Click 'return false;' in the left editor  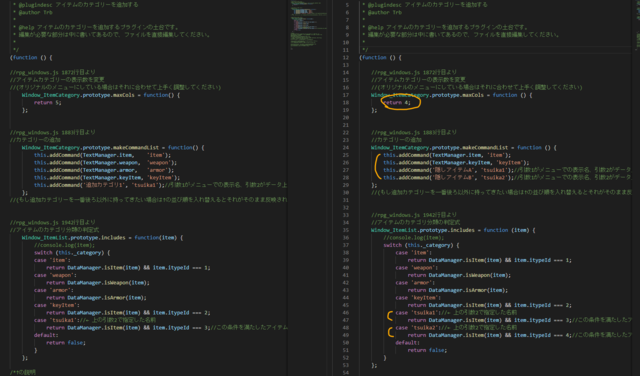(x=66, y=343)
